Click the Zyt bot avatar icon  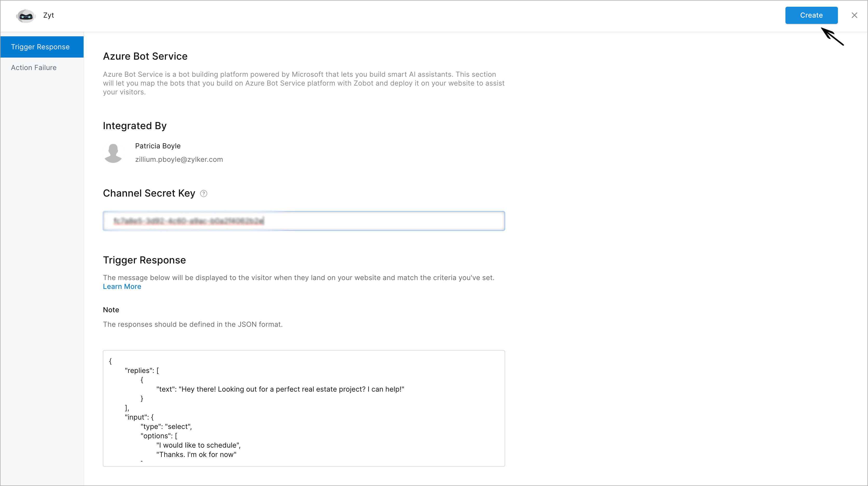tap(26, 16)
